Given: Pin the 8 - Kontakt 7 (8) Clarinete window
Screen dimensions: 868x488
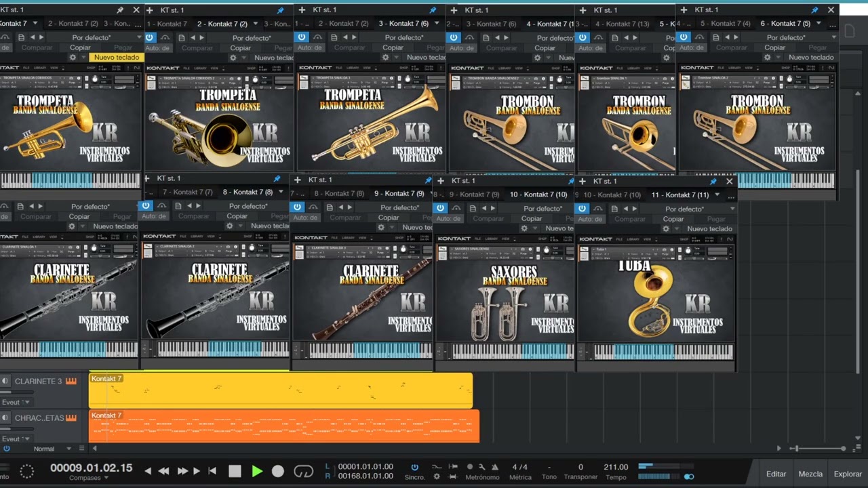Looking at the screenshot, I should pos(277,178).
